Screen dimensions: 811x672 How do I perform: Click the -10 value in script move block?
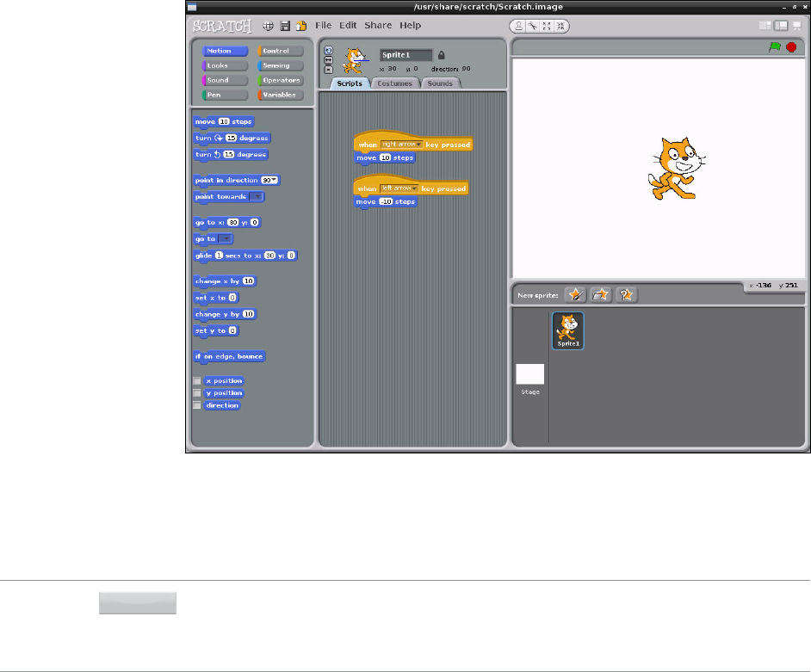386,201
